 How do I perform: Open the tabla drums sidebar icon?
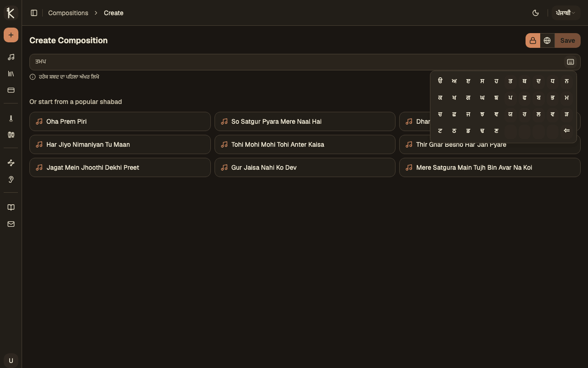coord(11,135)
